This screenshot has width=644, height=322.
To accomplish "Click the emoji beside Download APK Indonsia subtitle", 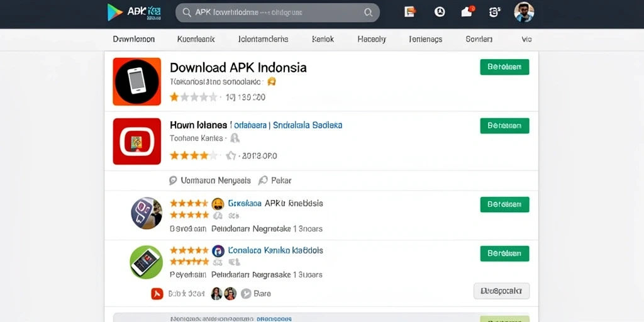I will [271, 82].
